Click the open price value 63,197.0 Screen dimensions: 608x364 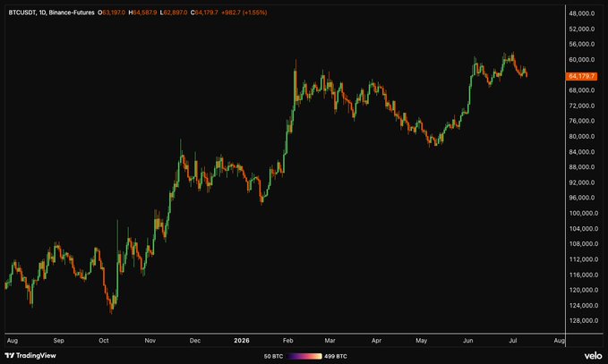click(x=114, y=13)
